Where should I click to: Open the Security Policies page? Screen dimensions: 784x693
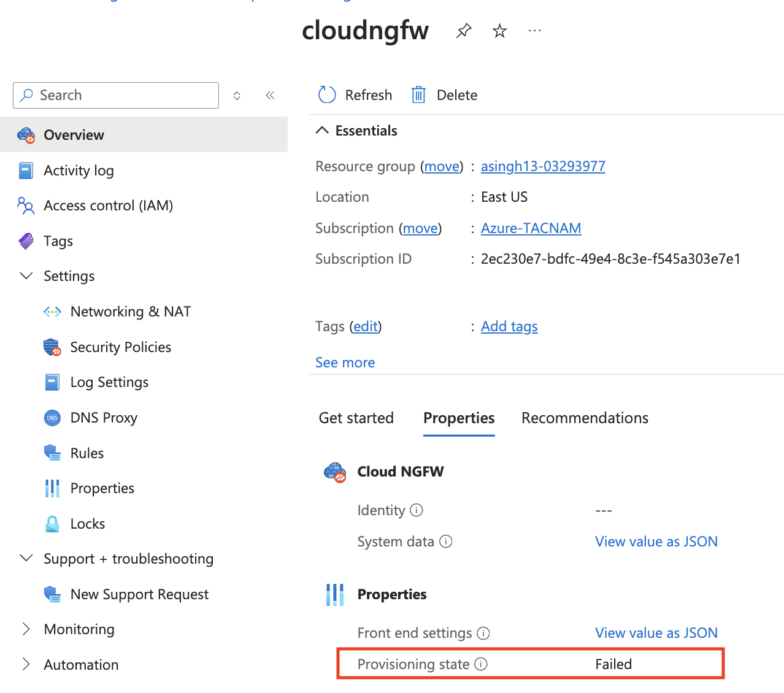(x=120, y=347)
